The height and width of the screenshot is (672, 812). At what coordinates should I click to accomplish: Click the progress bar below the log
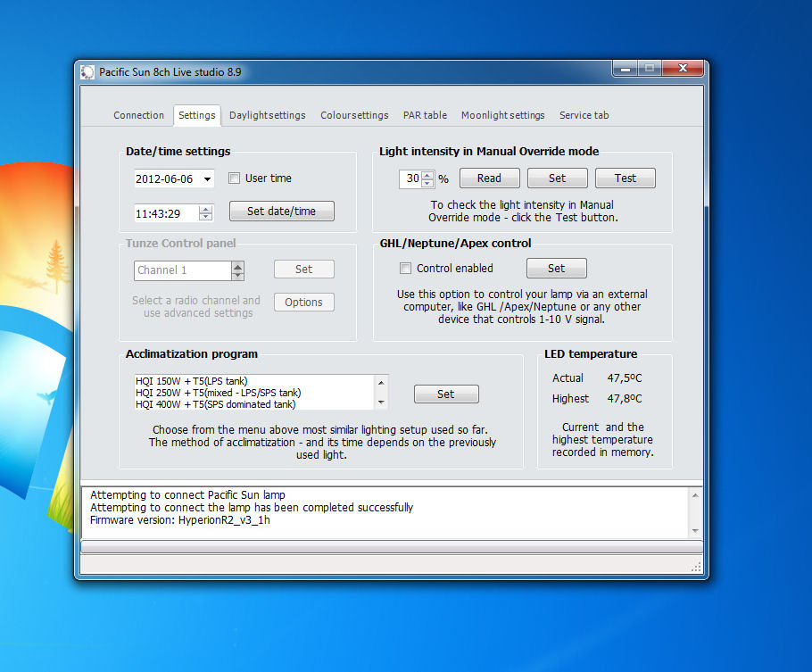click(x=392, y=547)
